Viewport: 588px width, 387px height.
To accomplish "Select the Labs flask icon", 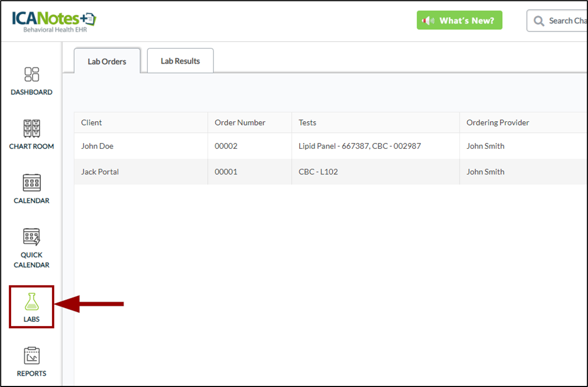I will point(32,302).
